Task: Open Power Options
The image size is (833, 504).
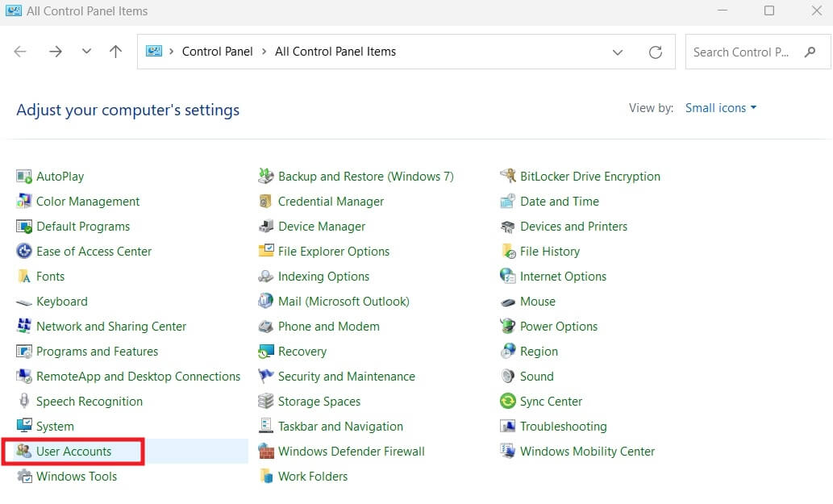Action: pyautogui.click(x=560, y=326)
